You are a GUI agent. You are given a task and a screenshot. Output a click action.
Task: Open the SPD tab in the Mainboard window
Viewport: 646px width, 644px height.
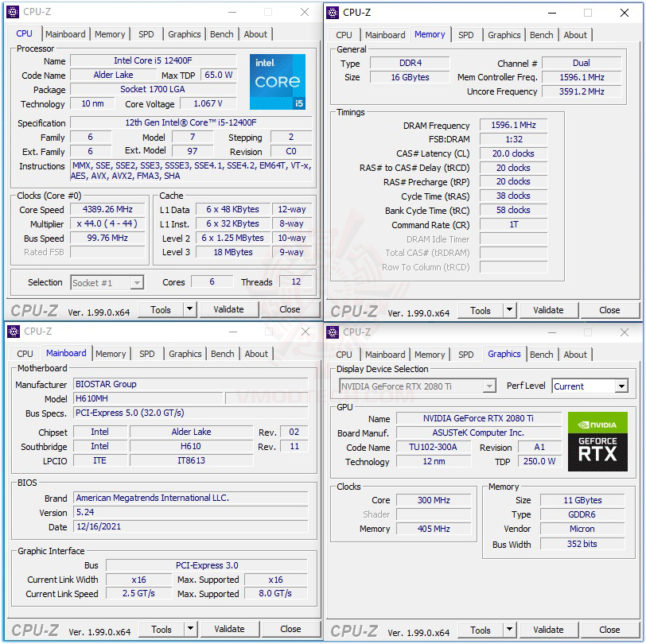click(146, 354)
